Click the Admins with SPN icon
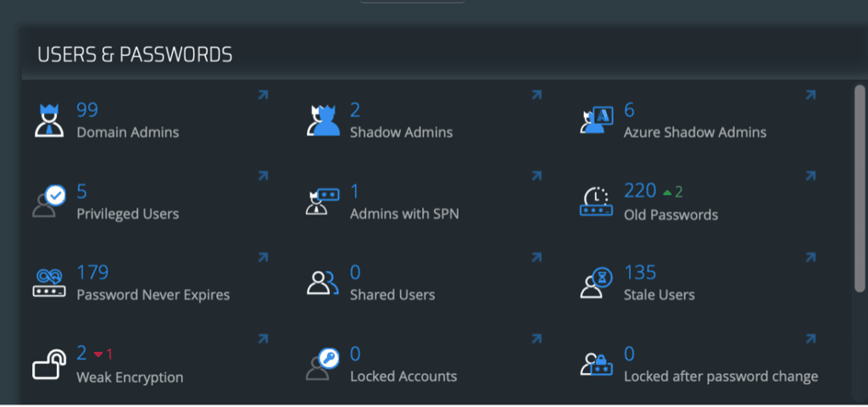This screenshot has width=868, height=407. pos(323,202)
